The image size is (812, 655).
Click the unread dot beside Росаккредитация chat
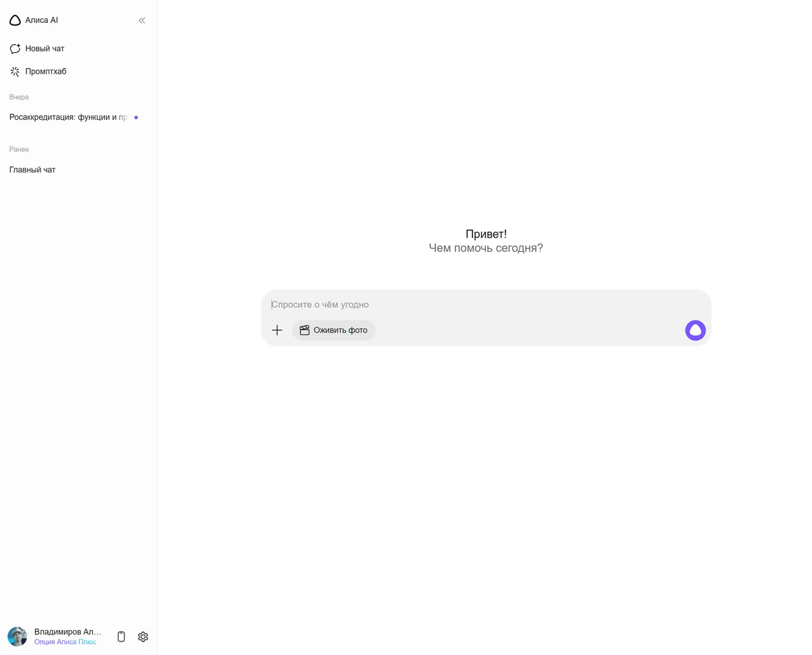coord(136,118)
